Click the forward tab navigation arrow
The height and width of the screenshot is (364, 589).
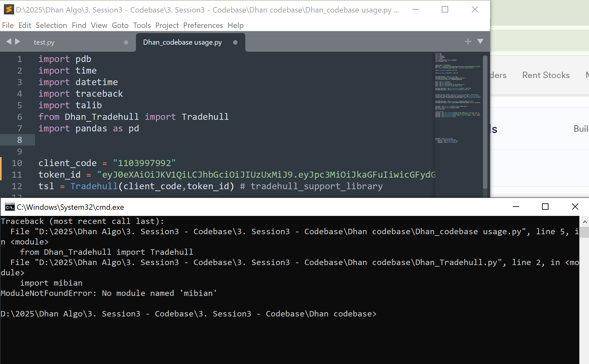[18, 41]
